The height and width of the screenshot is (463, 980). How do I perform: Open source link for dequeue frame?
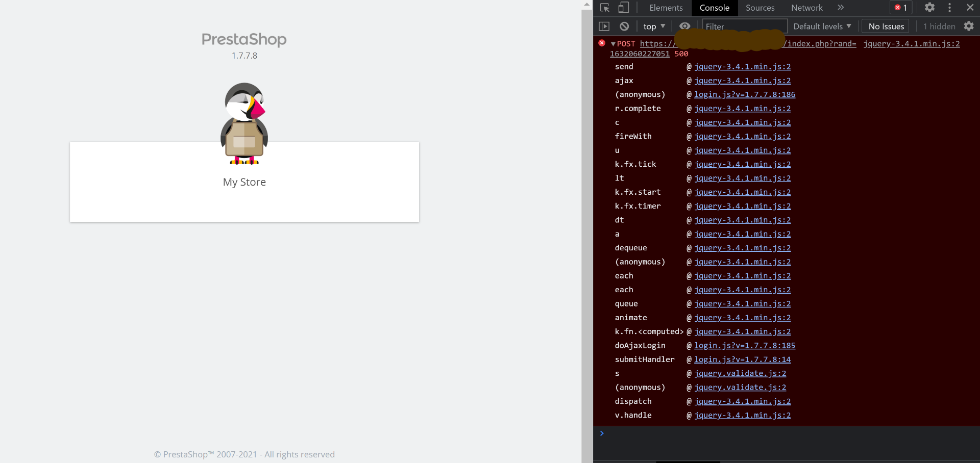[742, 248]
